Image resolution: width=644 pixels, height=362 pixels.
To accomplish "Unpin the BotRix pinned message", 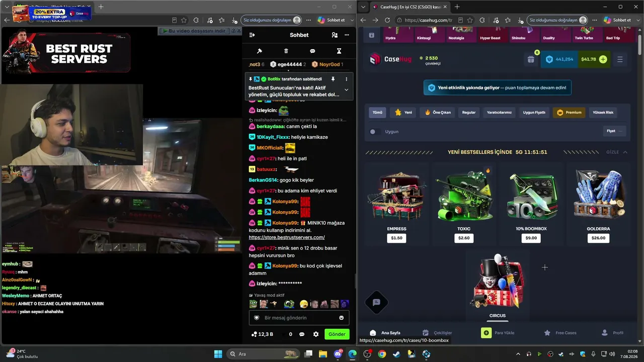I will [333, 79].
